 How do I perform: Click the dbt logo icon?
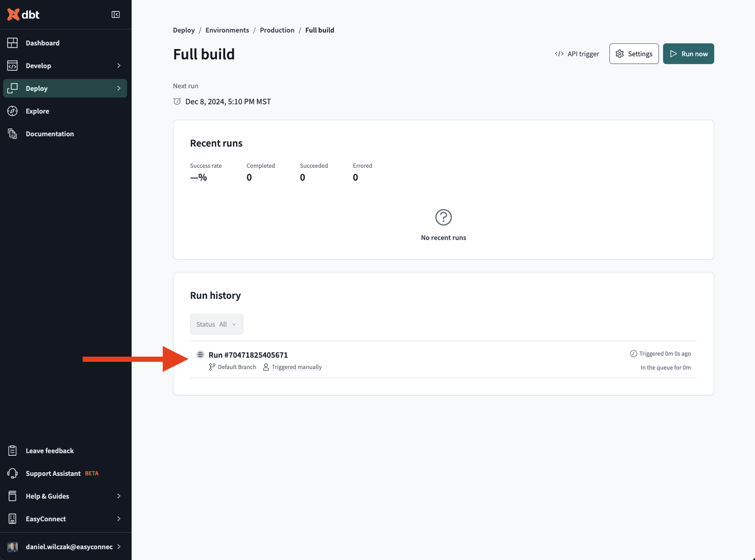tap(13, 14)
